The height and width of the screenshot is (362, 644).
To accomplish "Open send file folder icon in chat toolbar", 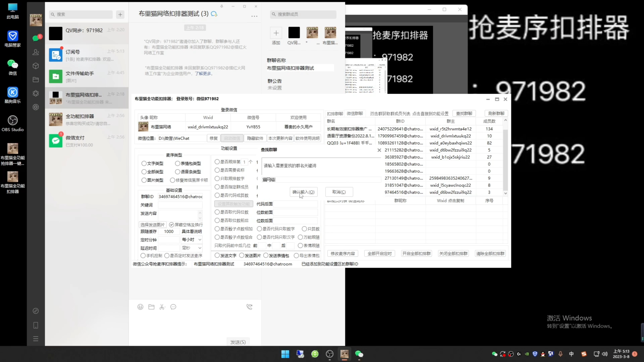I will coord(151,307).
